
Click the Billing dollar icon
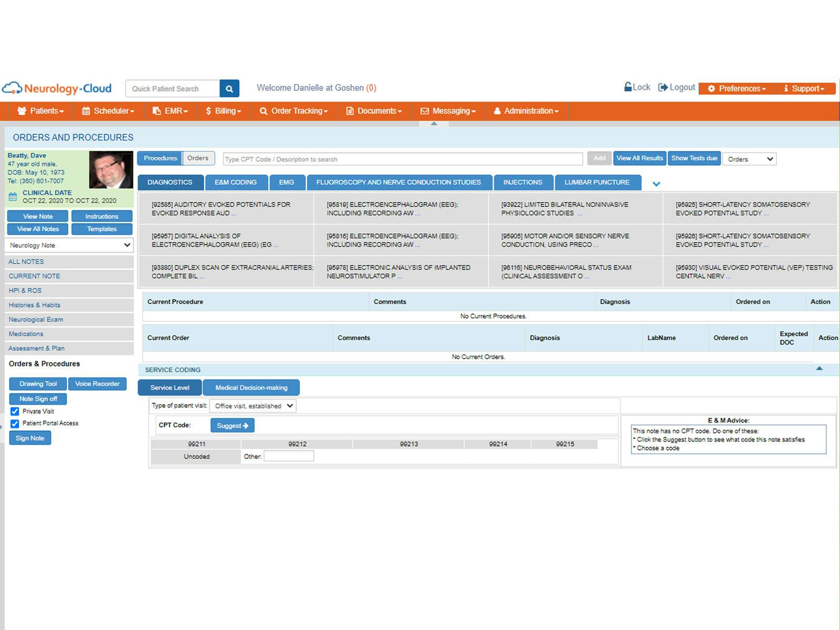click(208, 111)
